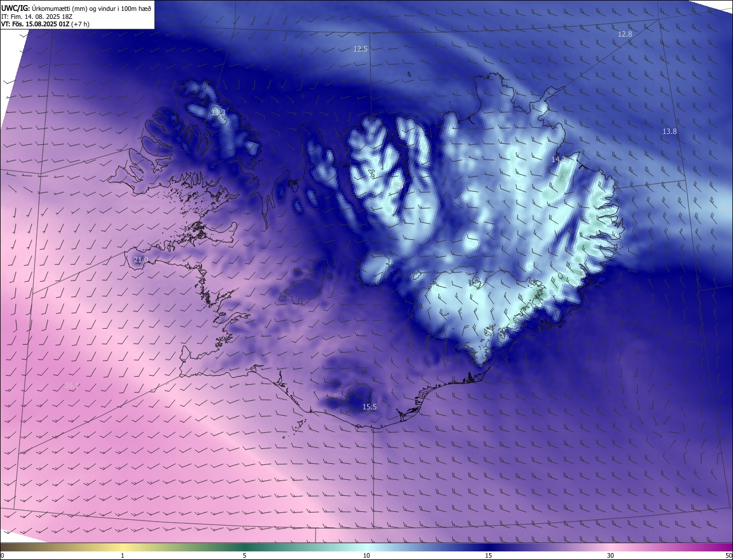733x560 pixels.
Task: Click the 21.0 value label on map
Action: 141,260
